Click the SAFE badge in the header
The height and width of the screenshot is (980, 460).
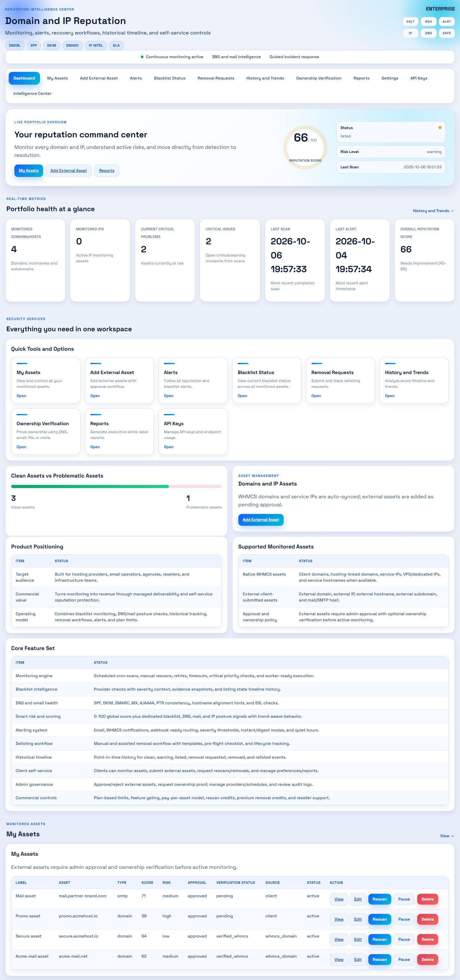pyautogui.click(x=447, y=33)
